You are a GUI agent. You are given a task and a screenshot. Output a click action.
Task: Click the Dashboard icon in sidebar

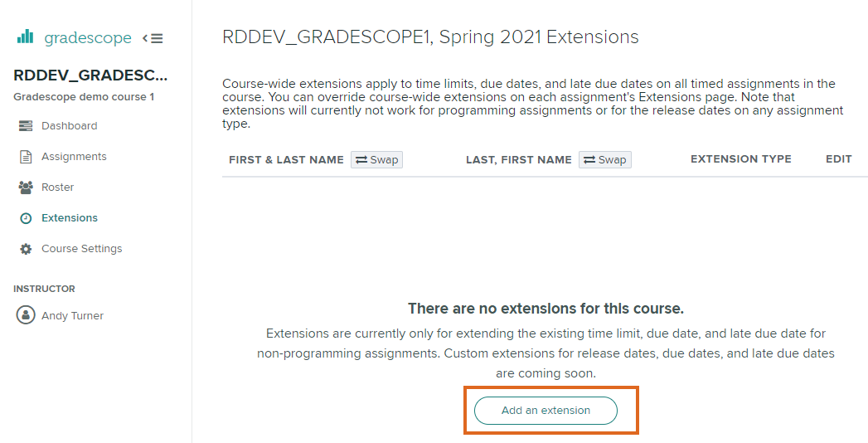pos(26,126)
